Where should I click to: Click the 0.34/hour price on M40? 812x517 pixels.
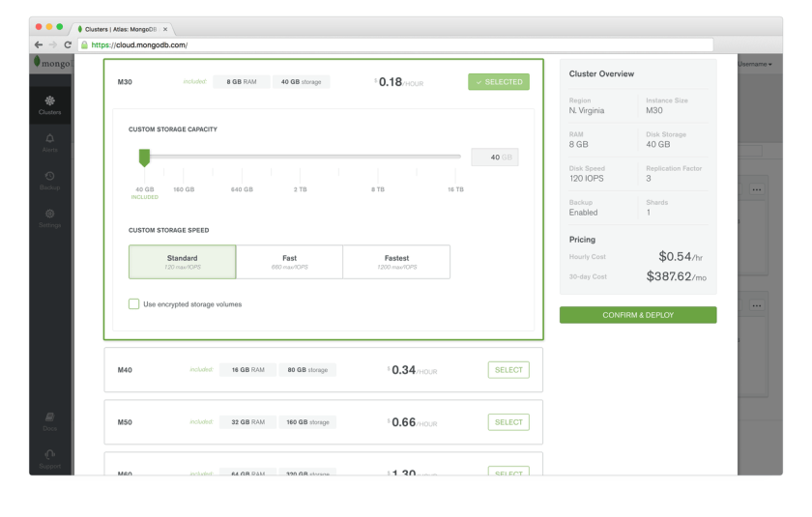(412, 370)
